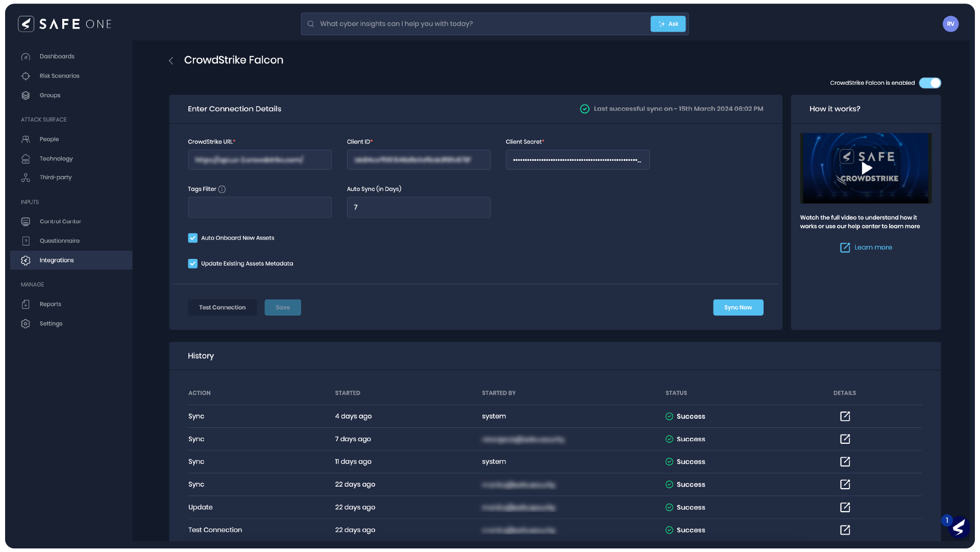Viewport: 980px width, 552px height.
Task: Click the Questionnaire icon
Action: (x=26, y=241)
